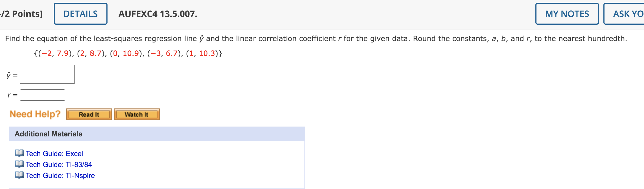The width and height of the screenshot is (644, 189).
Task: Open the Tech Guide: TI-83/84 link
Action: (58, 165)
